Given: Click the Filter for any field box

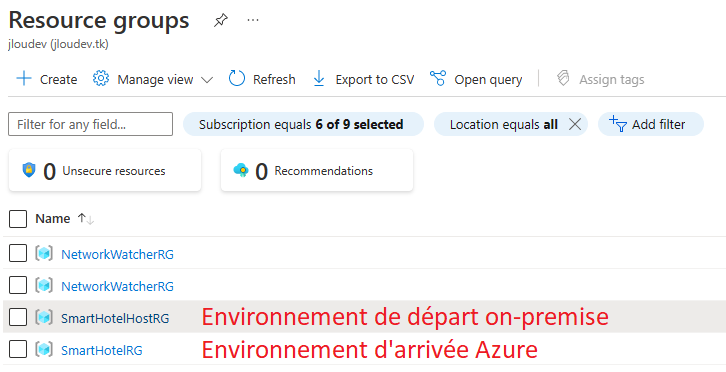Looking at the screenshot, I should tap(90, 124).
